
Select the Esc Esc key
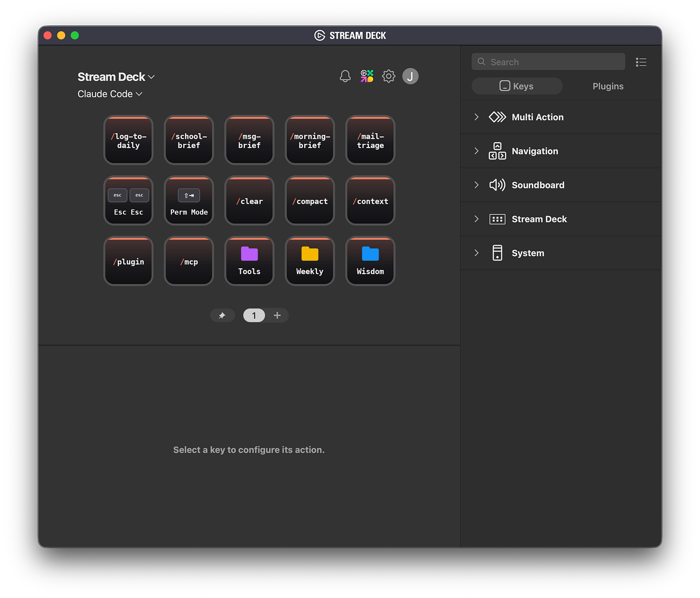(128, 201)
